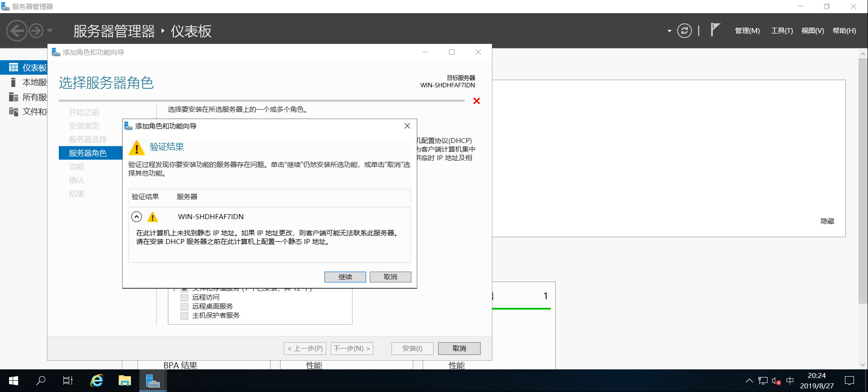
Task: Click the refresh icon in Server Manager header
Action: pos(684,31)
